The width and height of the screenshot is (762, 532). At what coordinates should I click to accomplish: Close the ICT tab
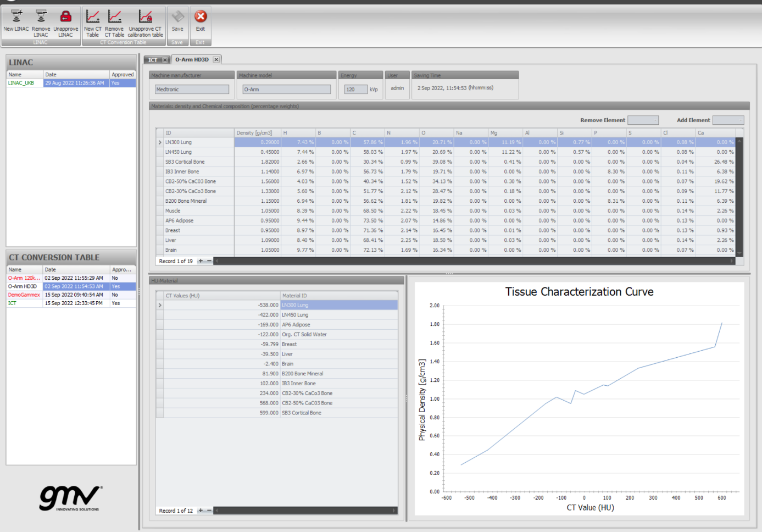165,60
